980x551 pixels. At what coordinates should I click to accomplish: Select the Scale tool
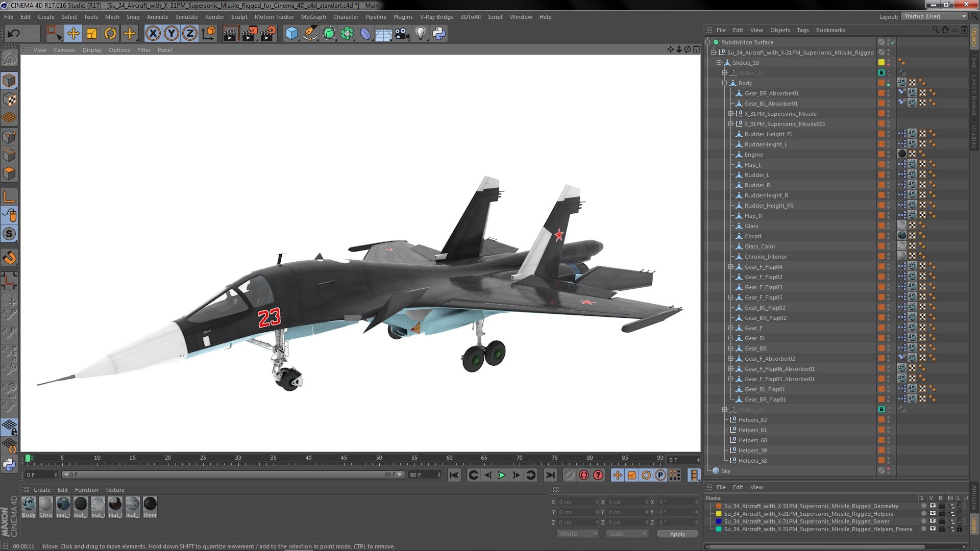coord(92,34)
